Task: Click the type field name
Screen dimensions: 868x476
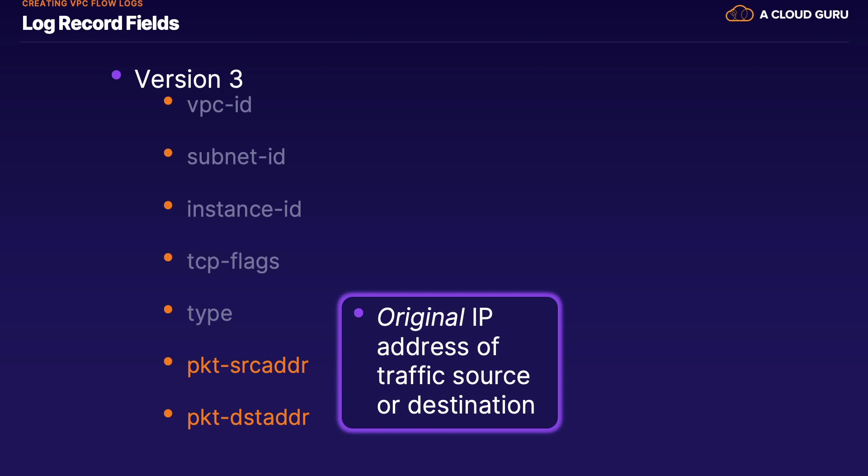Action: coord(210,314)
